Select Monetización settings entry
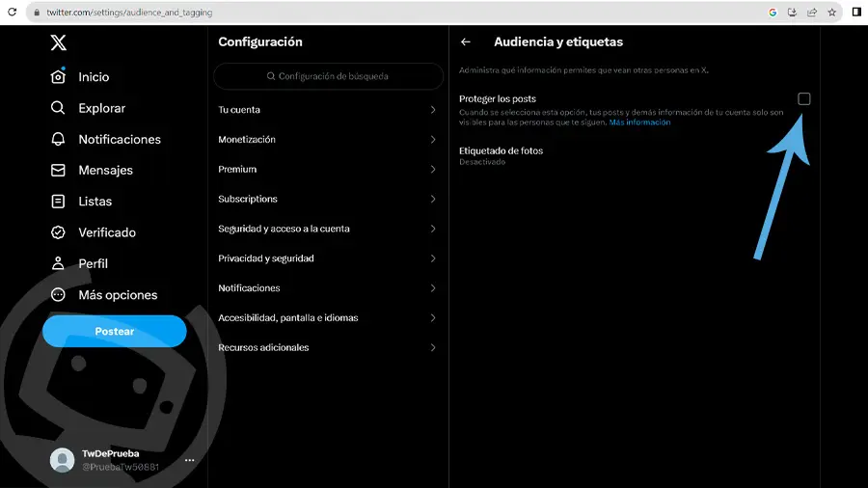The width and height of the screenshot is (868, 488). [328, 140]
